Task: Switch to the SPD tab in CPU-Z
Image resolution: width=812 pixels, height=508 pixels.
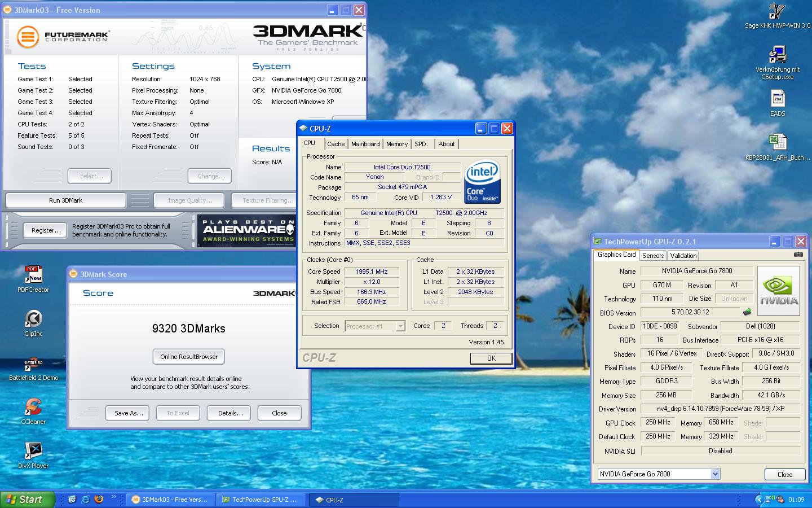Action: [421, 144]
